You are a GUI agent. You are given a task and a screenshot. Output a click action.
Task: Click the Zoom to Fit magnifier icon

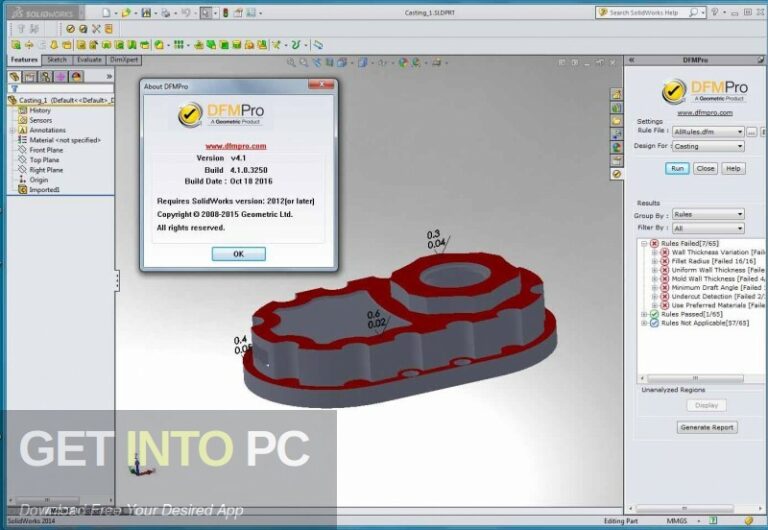(291, 62)
